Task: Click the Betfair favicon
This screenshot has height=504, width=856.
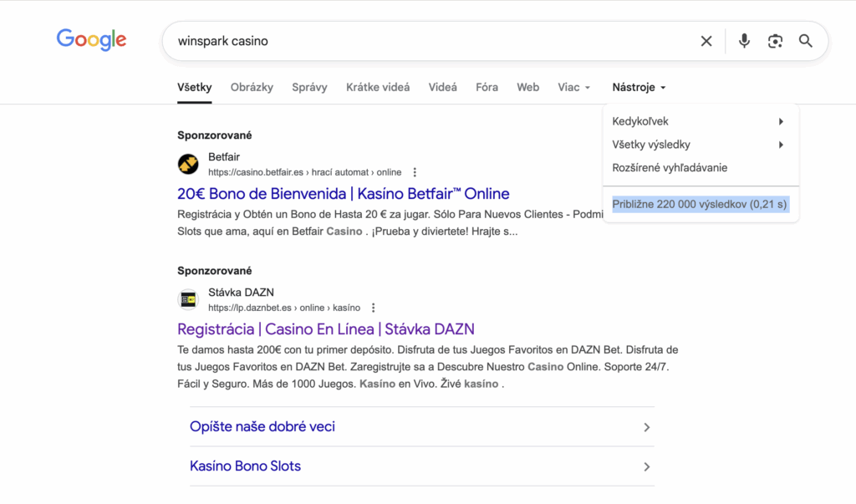Action: pos(188,164)
